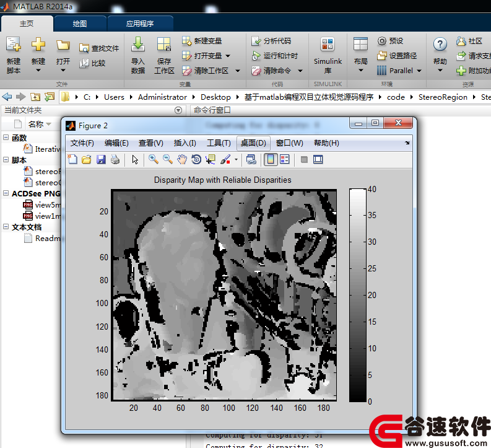This screenshot has width=491, height=448.
Task: Click the grayscale colorbar in Figure 2
Action: pos(358,295)
